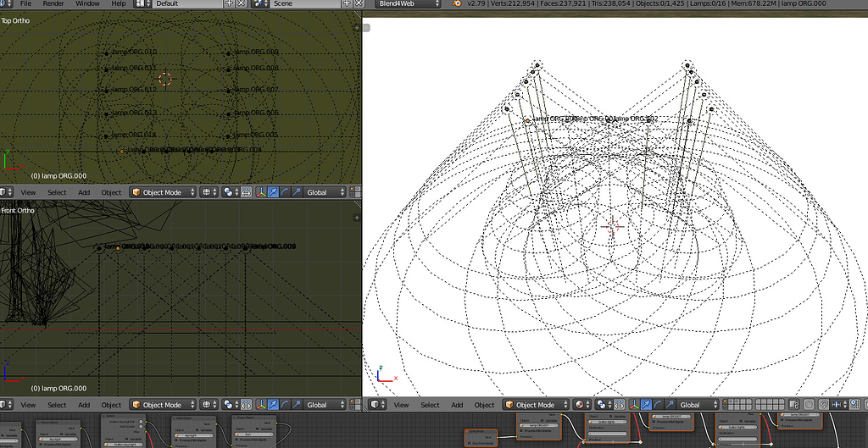Open pivot point selector in right viewport header
The width and height of the screenshot is (868, 448).
[x=603, y=405]
